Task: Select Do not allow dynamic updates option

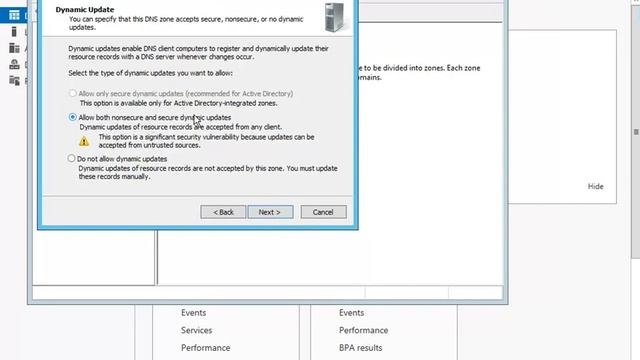Action: [71, 158]
